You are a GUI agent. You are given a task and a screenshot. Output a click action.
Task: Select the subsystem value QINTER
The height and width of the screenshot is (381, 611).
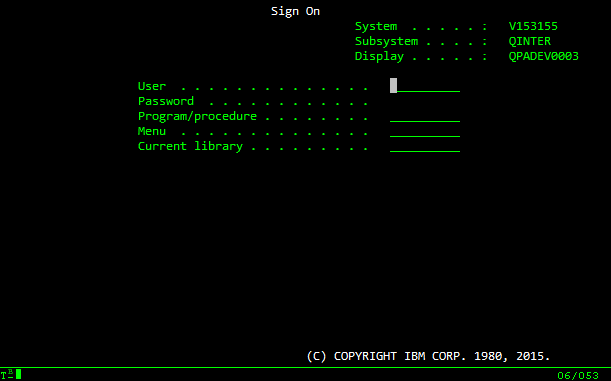[530, 41]
